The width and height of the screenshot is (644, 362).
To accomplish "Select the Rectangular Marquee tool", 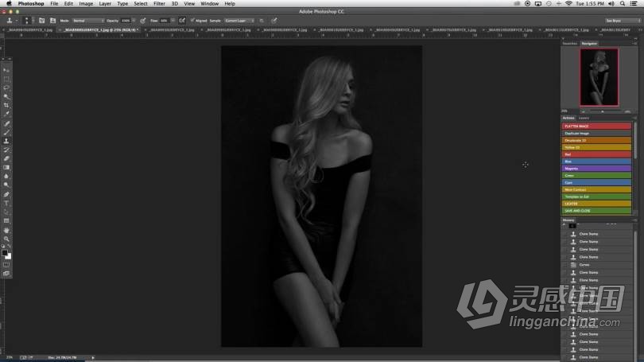I will pos(6,79).
